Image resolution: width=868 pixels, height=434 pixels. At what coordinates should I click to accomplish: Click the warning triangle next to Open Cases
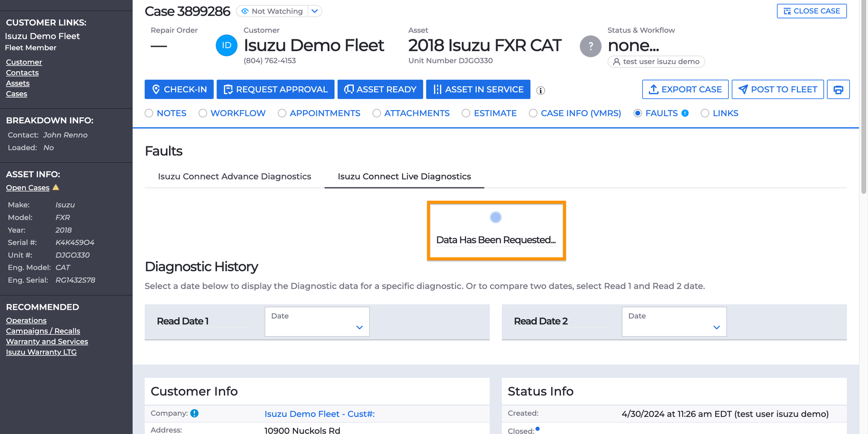(56, 187)
